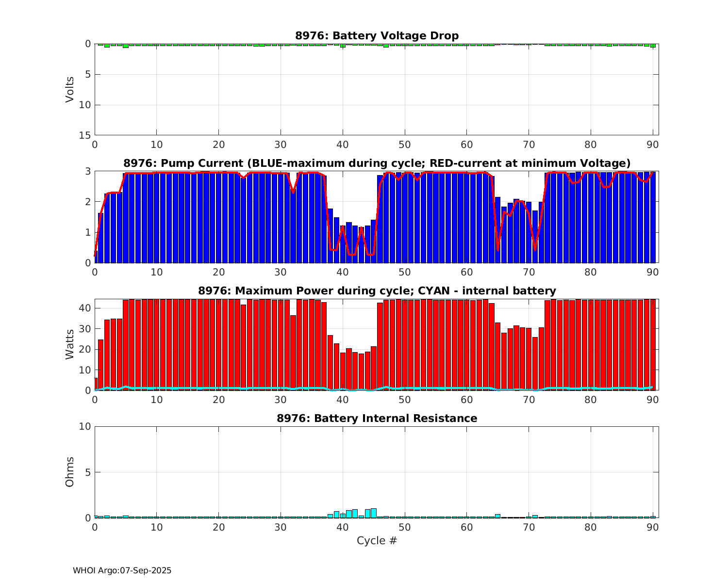Click tick label 5 on Ohms axis

[x=88, y=472]
